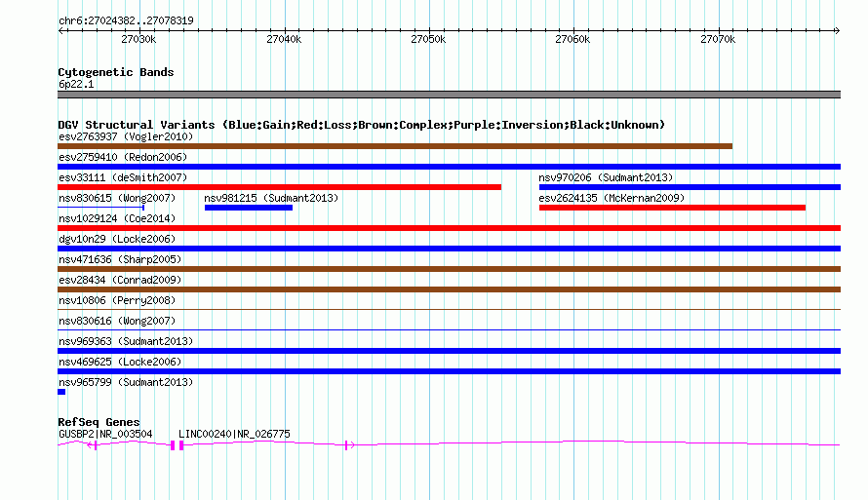
Task: Click the nsv969363 (Sudmant2013) label
Action: click(126, 341)
